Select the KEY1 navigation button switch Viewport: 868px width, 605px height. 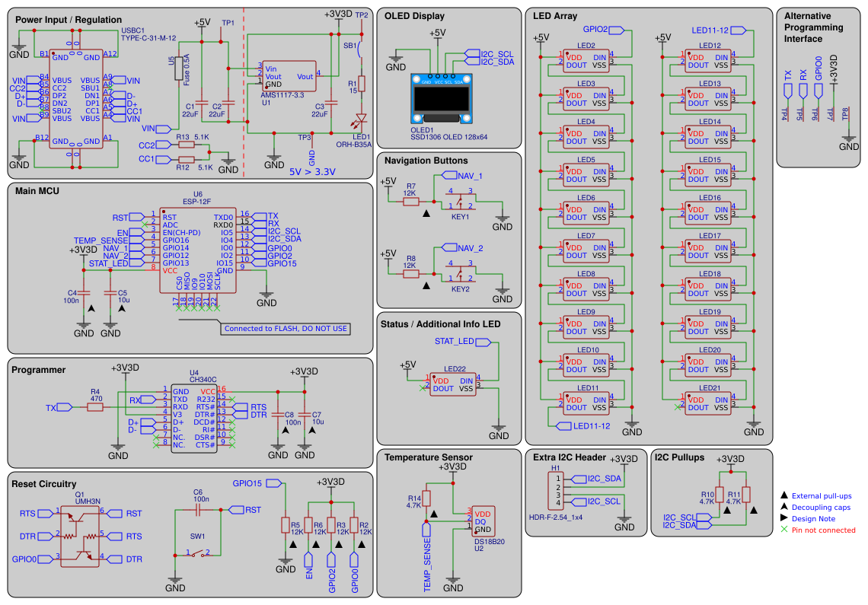[x=460, y=200]
